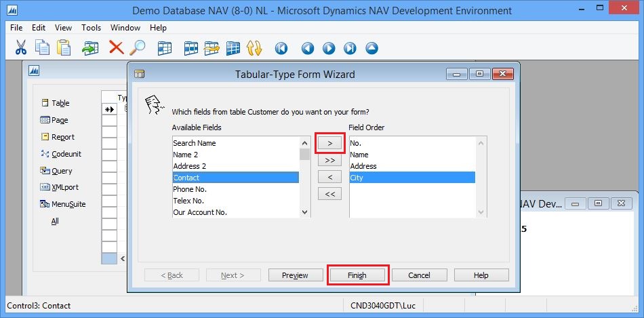Screen dimensions: 644x318
Task: Click the Paste clipboard toolbar icon
Action: click(63, 47)
